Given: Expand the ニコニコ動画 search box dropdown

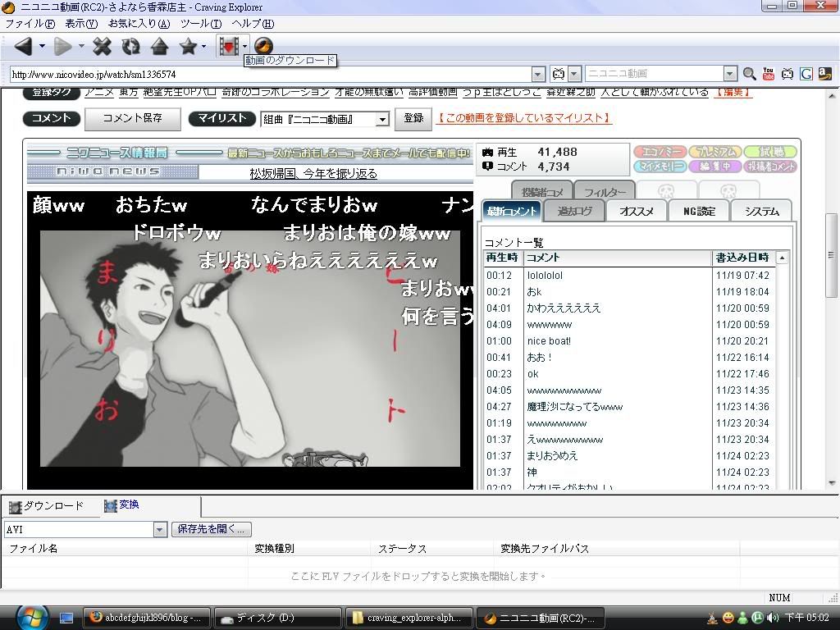Looking at the screenshot, I should 730,74.
